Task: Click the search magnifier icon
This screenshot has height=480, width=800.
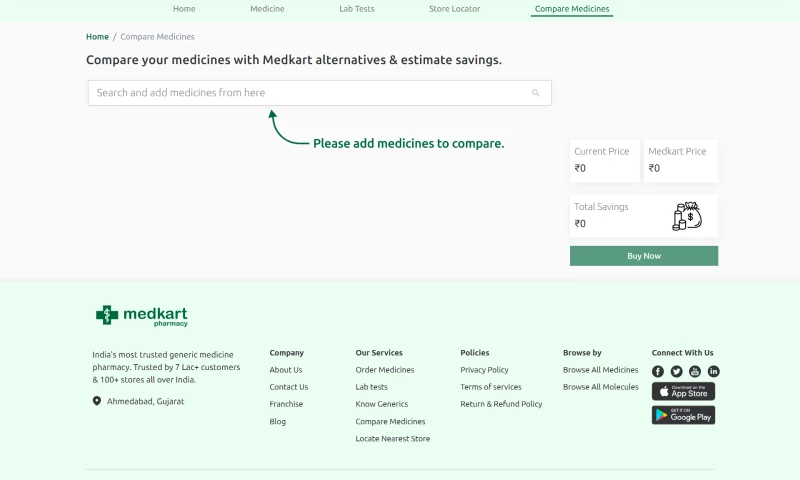Action: pos(536,93)
